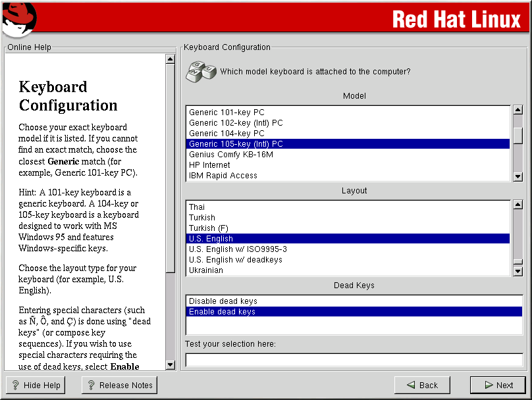Pick HP Internet keyboard model
This screenshot has width=532, height=400.
(209, 165)
